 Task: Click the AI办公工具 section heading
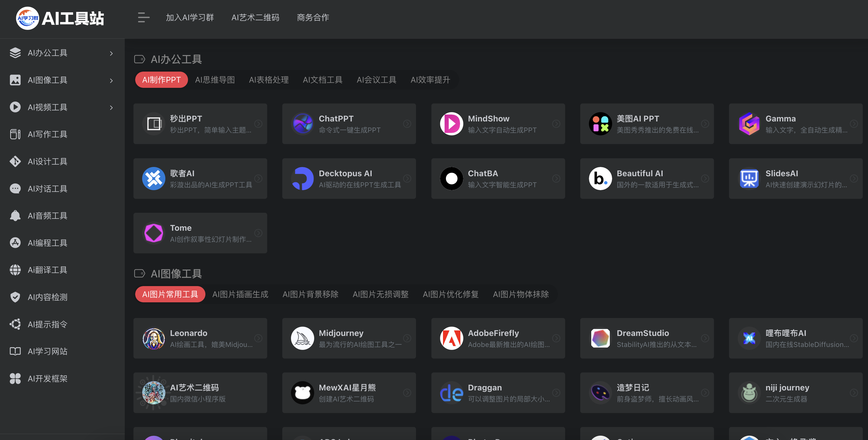176,59
